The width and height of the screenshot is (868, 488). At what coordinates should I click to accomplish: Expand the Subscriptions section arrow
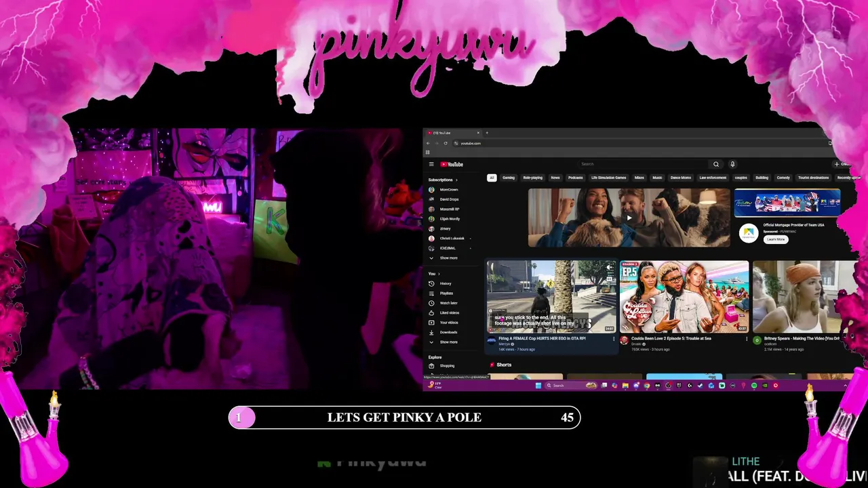tap(456, 180)
